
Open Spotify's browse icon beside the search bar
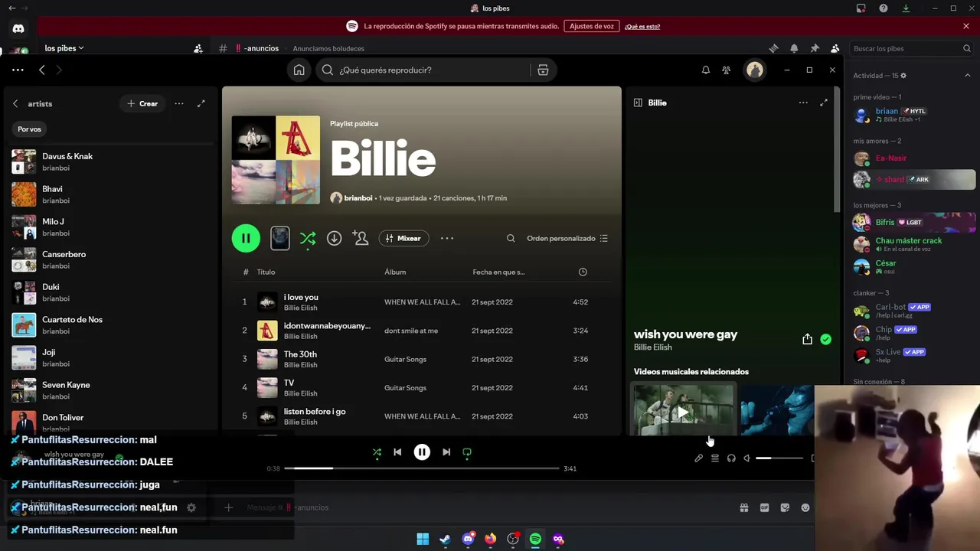(543, 70)
